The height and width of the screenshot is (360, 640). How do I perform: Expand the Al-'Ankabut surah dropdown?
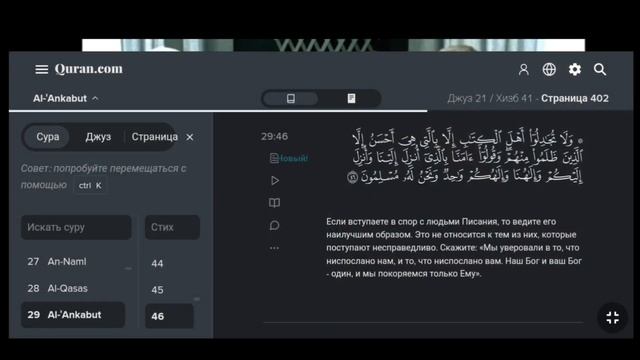(x=66, y=98)
